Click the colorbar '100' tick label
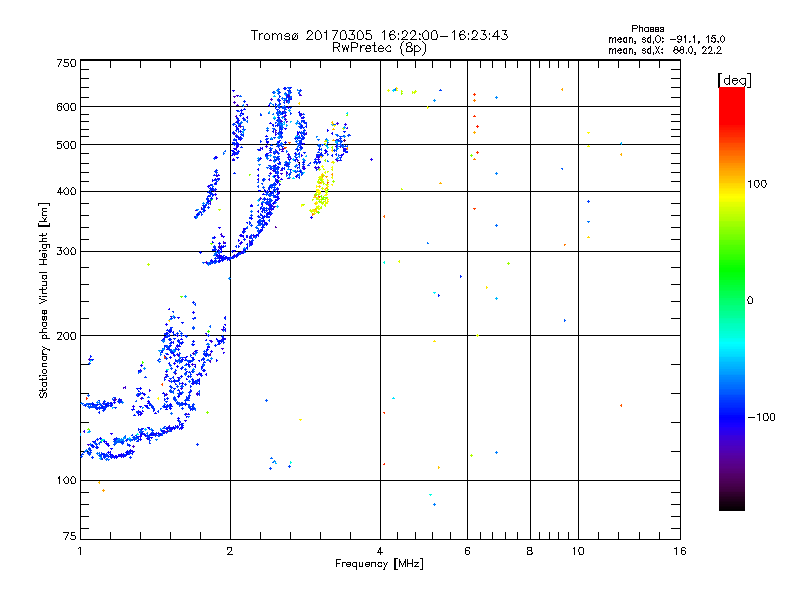Screen dimensions: 800x600 [x=757, y=184]
